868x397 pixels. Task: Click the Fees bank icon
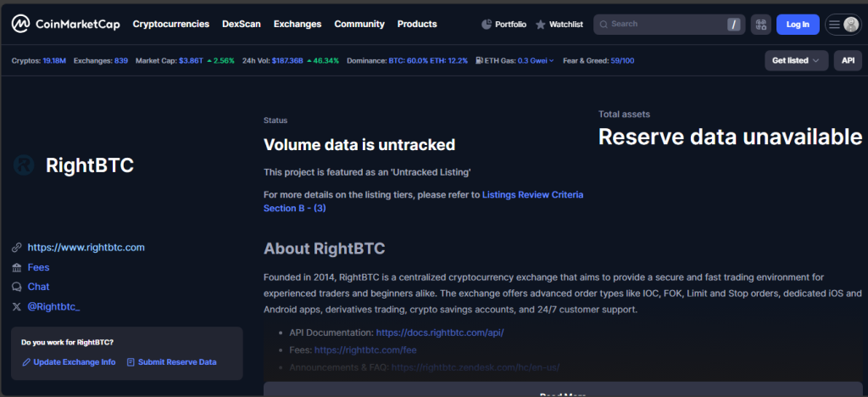pyautogui.click(x=17, y=267)
